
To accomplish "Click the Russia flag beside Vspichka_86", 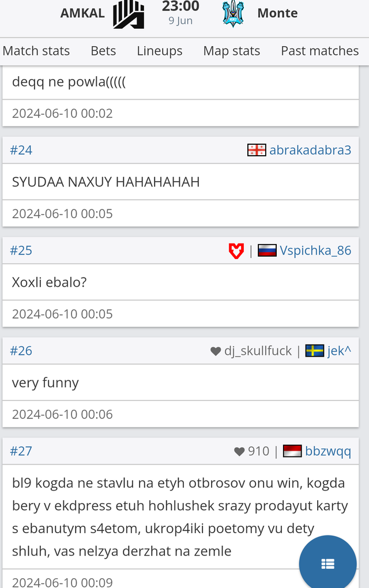I will 267,250.
